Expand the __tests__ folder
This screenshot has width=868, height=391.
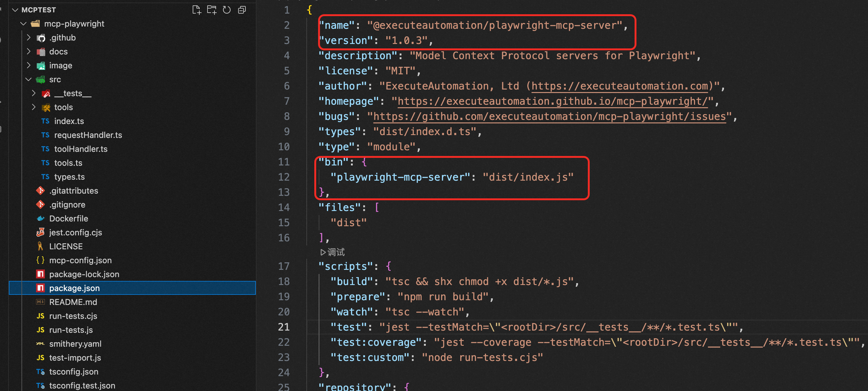coord(34,93)
